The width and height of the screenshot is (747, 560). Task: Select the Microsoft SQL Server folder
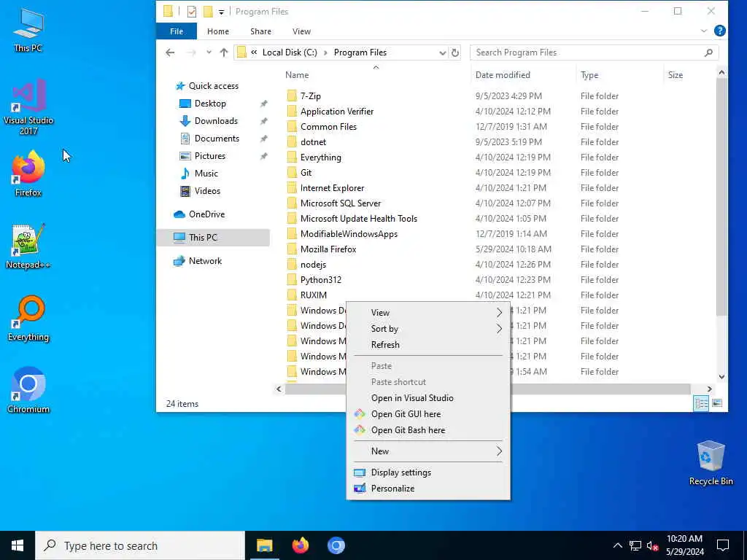(341, 203)
